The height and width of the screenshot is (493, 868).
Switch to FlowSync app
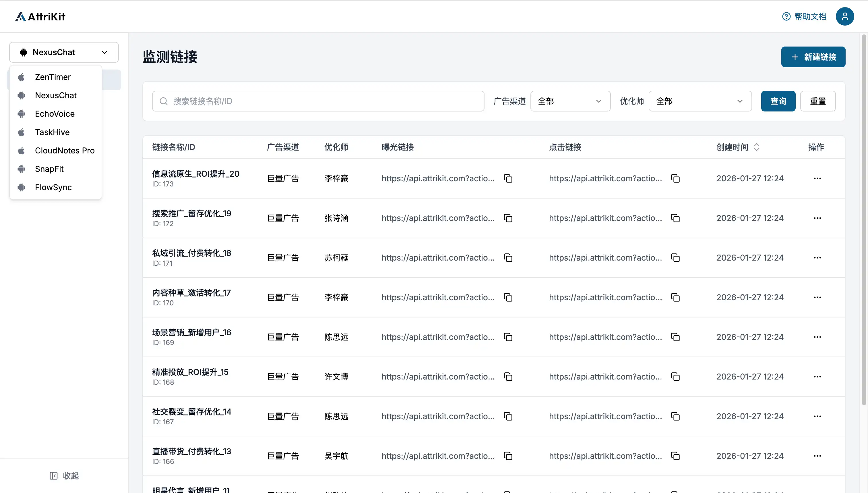pos(53,187)
